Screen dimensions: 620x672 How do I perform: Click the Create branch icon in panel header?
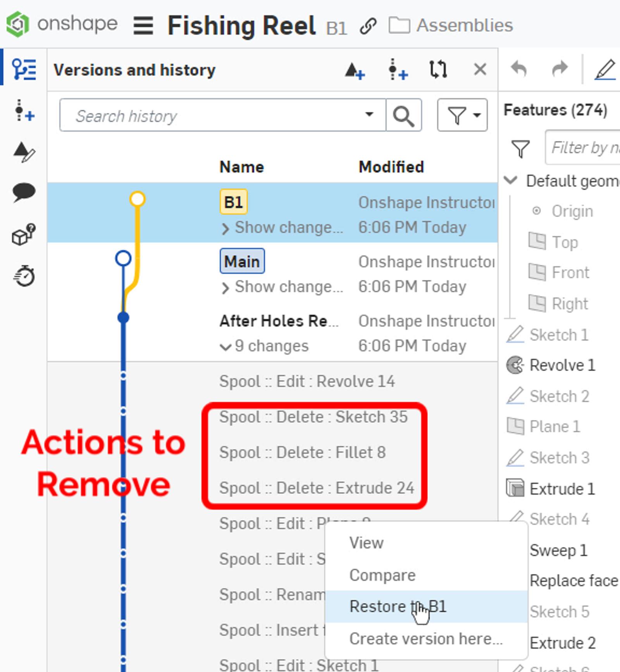click(x=398, y=71)
